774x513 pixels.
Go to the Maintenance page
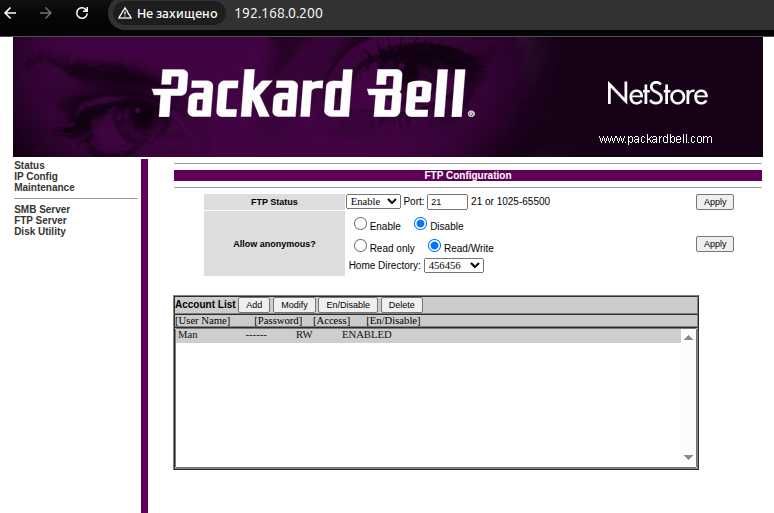pos(44,187)
